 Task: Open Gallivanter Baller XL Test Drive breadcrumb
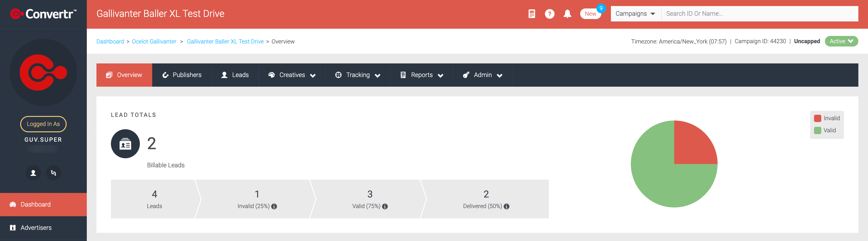225,41
